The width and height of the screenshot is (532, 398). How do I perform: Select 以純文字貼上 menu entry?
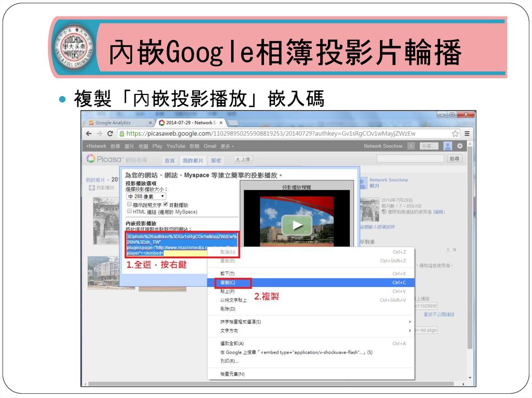311,300
